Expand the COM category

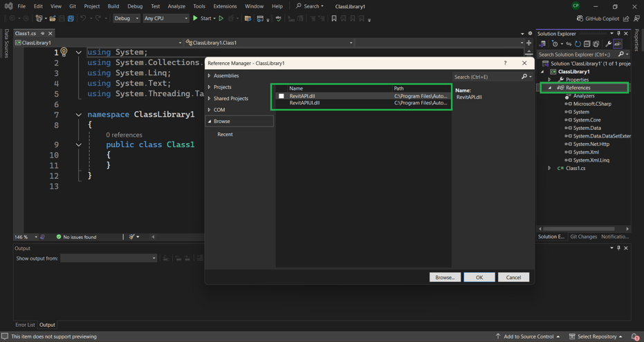click(x=210, y=110)
